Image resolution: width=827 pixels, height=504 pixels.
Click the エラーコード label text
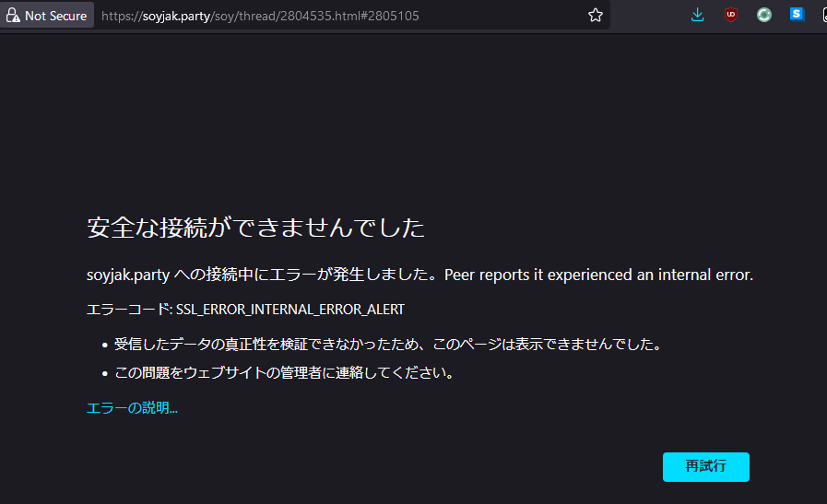(x=129, y=310)
